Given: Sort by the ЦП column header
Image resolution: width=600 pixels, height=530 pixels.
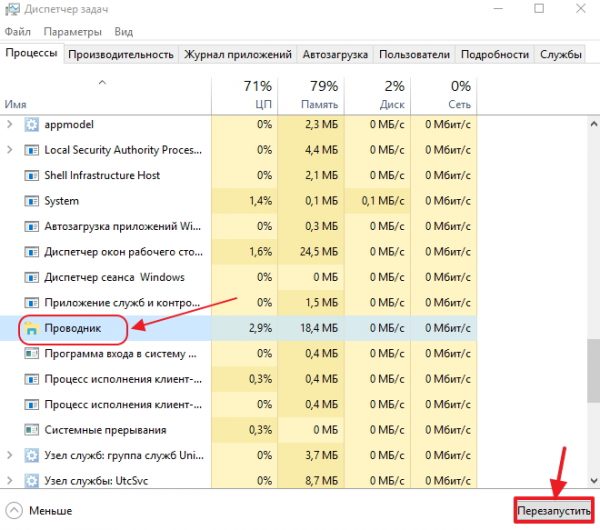Looking at the screenshot, I should [x=245, y=95].
